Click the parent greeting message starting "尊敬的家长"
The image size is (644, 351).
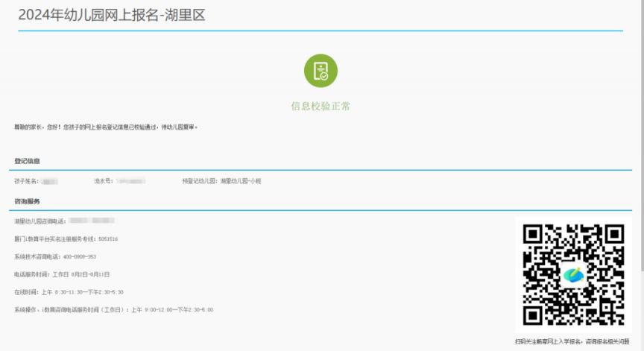pos(106,127)
